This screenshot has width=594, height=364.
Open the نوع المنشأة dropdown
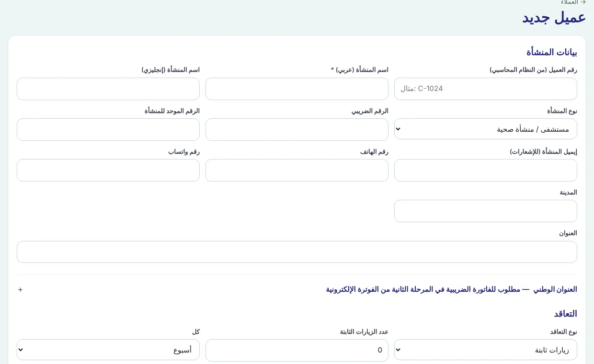[486, 129]
